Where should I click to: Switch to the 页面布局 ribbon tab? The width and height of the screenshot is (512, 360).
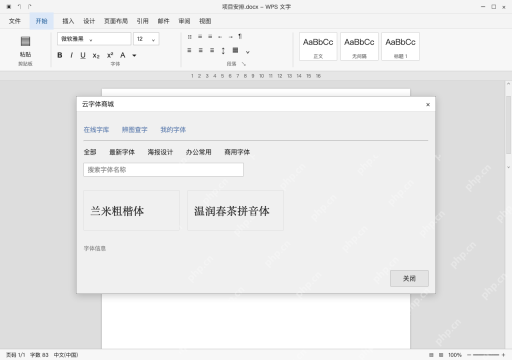coord(116,21)
